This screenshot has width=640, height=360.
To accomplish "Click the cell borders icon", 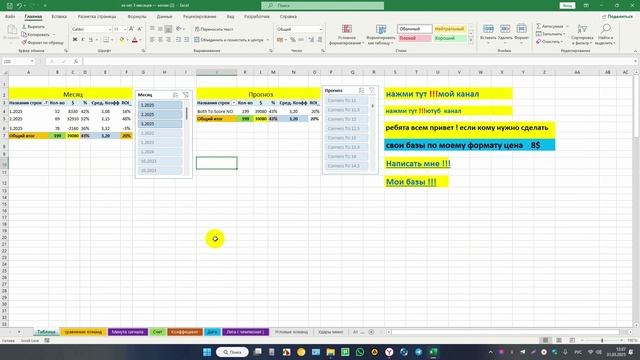I will (x=106, y=40).
